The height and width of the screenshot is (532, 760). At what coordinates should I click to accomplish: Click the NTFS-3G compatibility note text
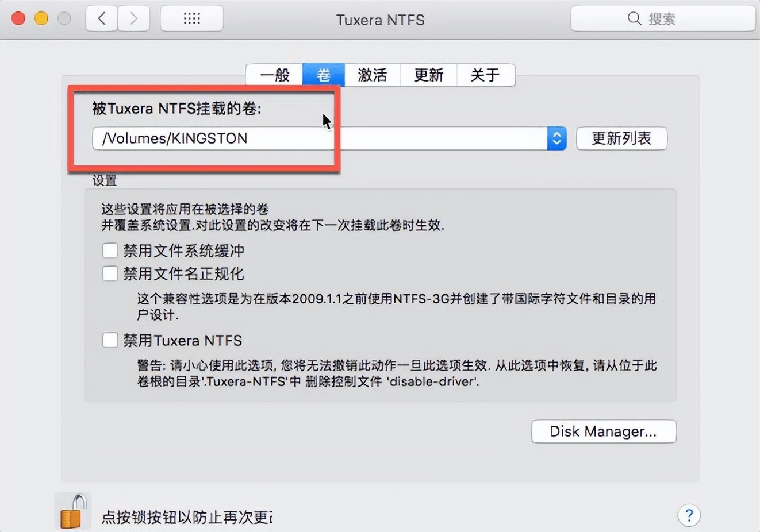click(x=397, y=307)
